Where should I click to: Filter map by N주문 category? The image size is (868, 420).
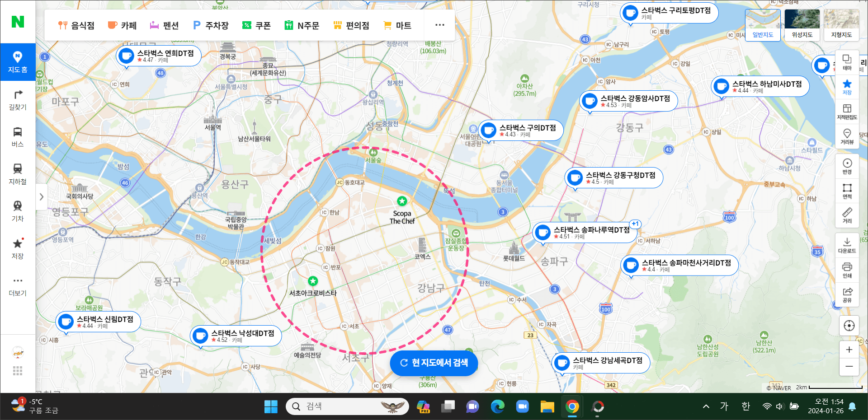point(302,25)
